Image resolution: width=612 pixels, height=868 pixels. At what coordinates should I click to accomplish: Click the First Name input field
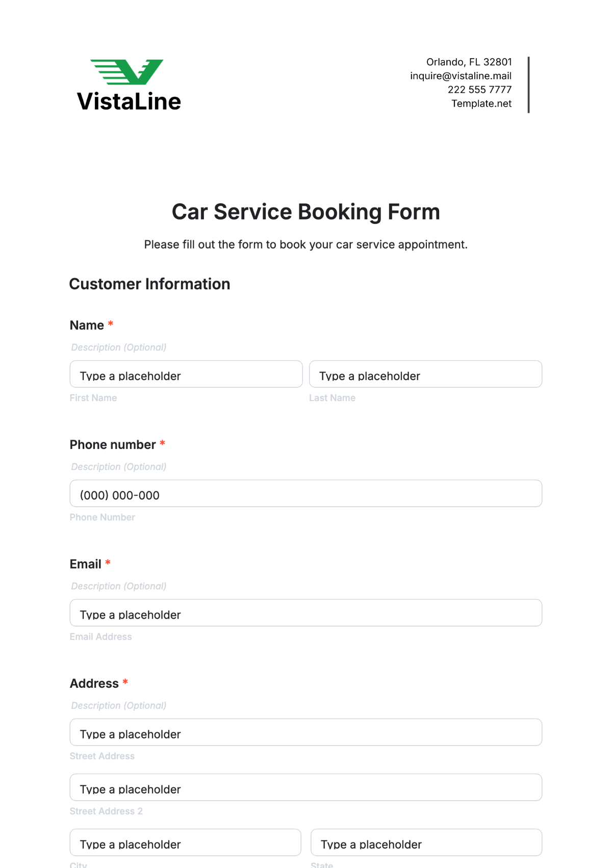[x=186, y=375]
